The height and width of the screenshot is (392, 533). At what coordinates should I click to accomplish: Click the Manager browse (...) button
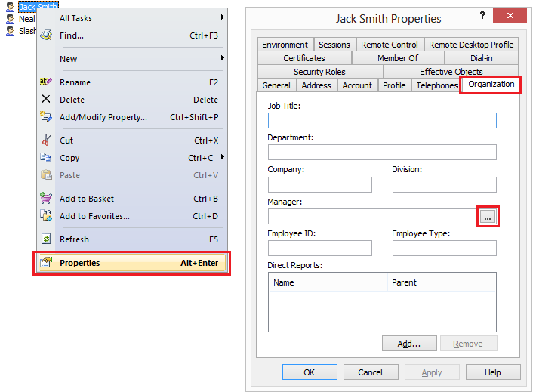coord(488,217)
